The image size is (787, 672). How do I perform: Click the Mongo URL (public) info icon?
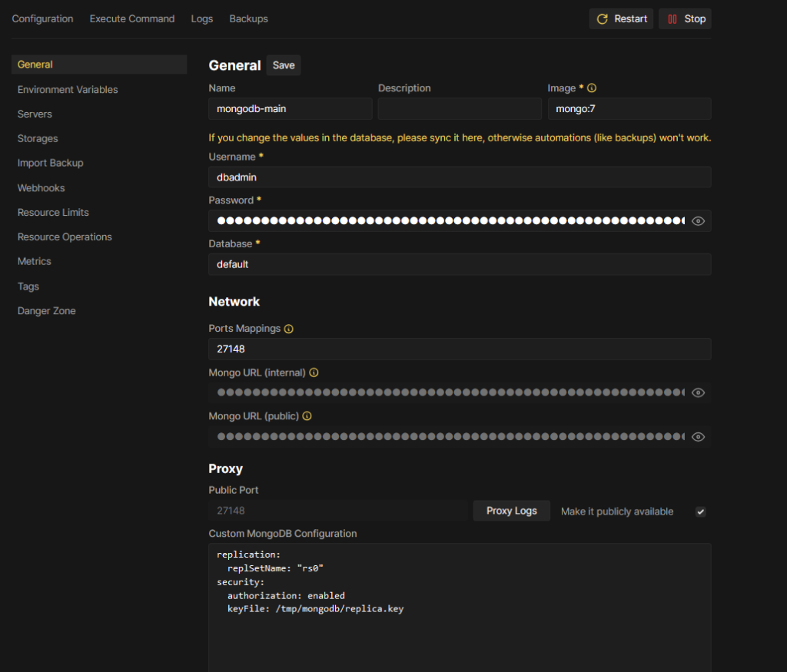[307, 416]
